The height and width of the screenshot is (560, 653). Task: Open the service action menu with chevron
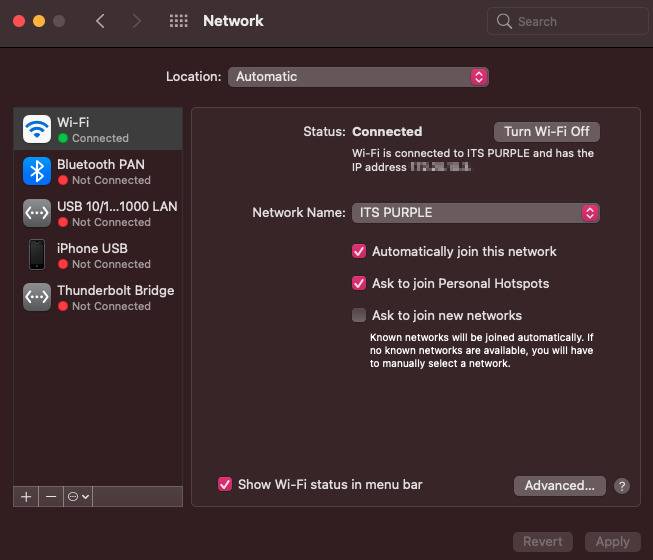pos(77,496)
